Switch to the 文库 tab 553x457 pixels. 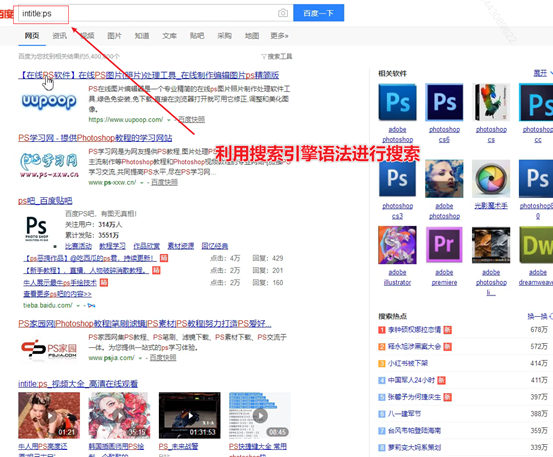169,36
